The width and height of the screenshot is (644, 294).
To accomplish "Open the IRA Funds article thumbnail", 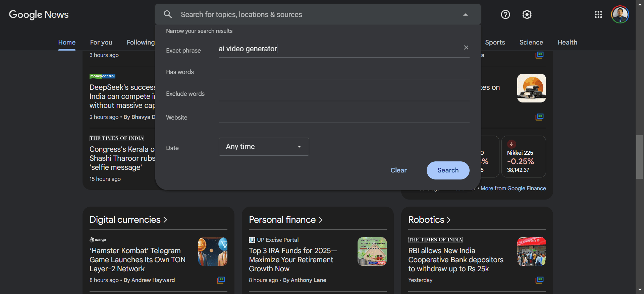I will tap(372, 251).
